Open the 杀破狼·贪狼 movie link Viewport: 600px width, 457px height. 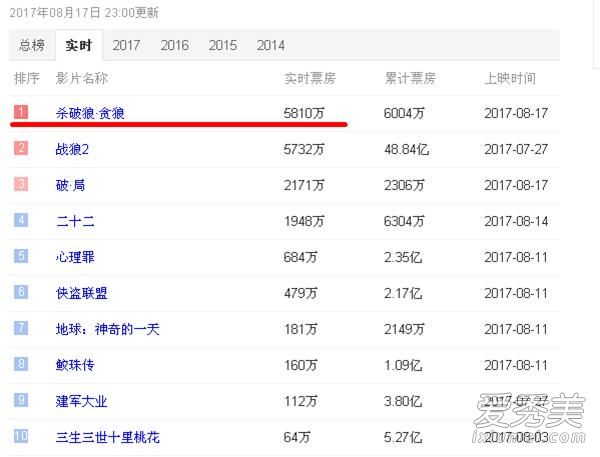pos(90,113)
